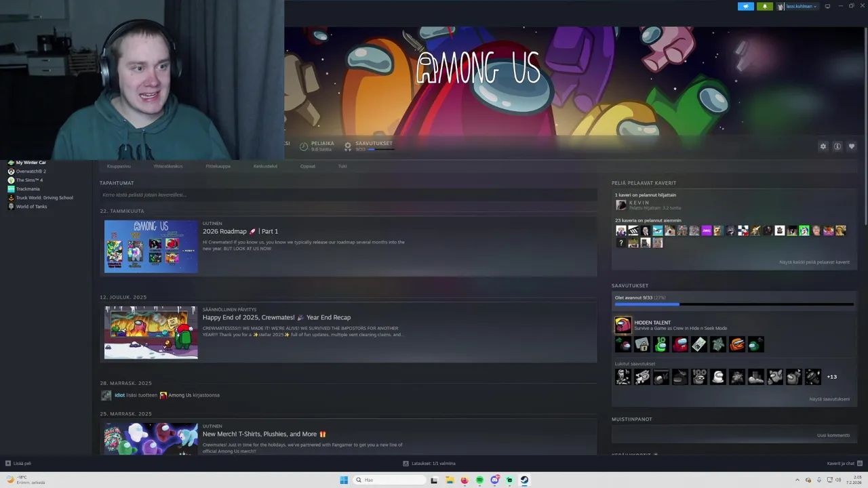Open the 2026 Roadmap Part 1 news title
The width and height of the screenshot is (868, 488).
[240, 231]
